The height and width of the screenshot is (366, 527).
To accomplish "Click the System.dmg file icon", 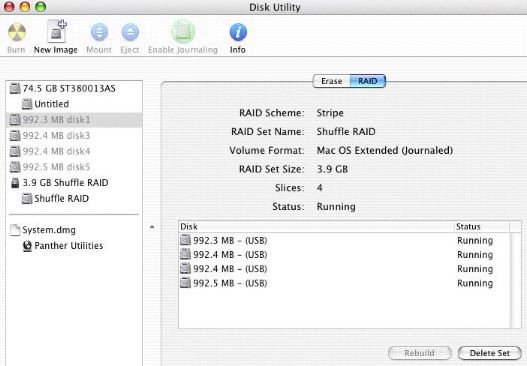I will click(15, 230).
